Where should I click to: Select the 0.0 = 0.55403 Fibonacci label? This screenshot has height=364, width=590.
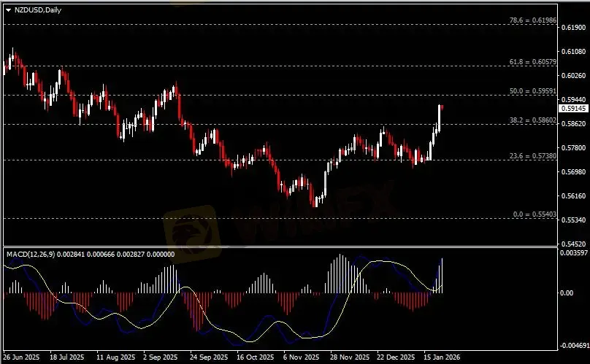535,214
